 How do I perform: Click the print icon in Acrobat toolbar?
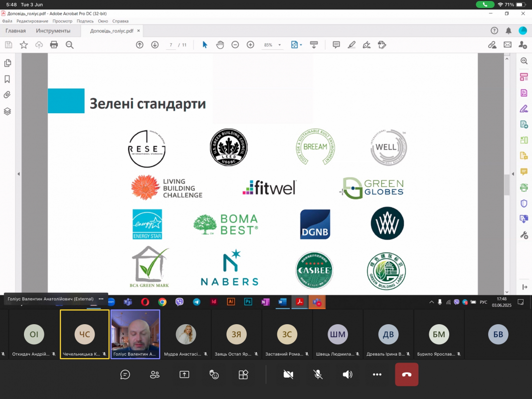coord(54,45)
